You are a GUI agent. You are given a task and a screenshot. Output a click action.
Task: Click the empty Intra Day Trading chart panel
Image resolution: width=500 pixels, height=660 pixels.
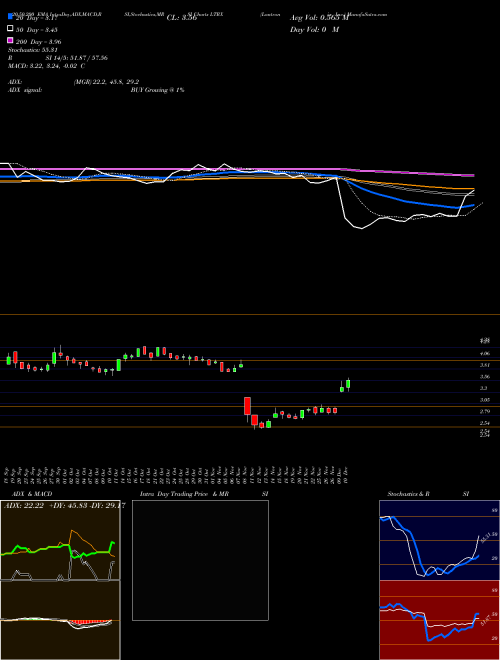tap(200, 560)
